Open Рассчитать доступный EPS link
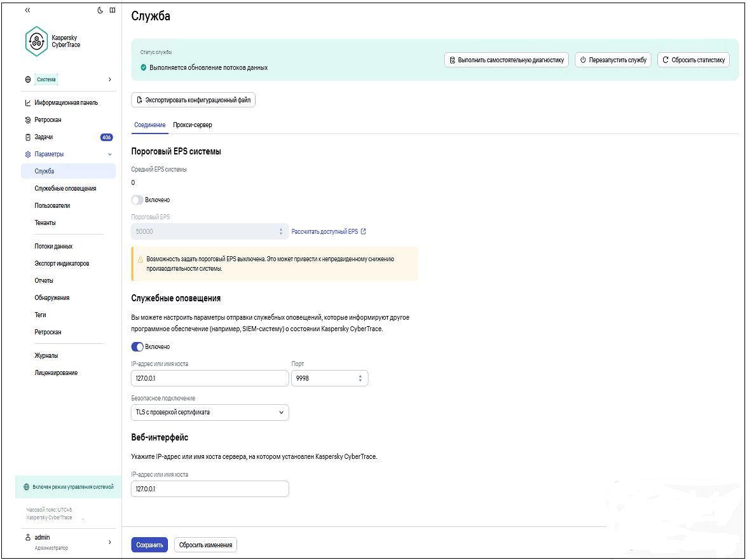The image size is (747, 560). tap(329, 231)
